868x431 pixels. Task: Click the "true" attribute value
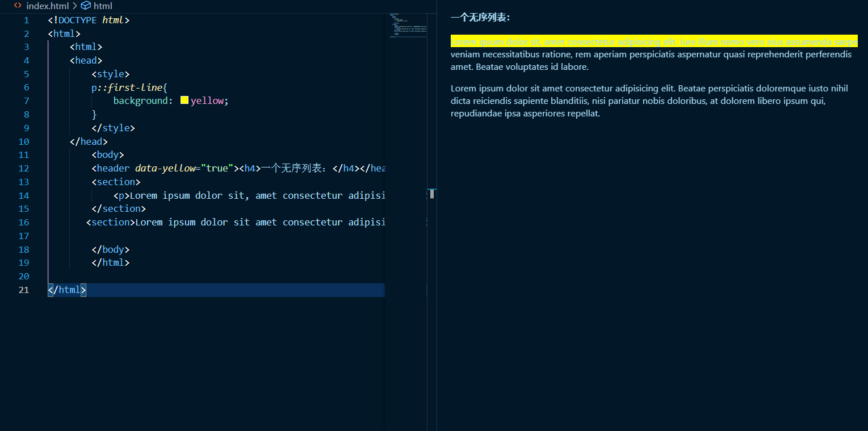(x=216, y=169)
